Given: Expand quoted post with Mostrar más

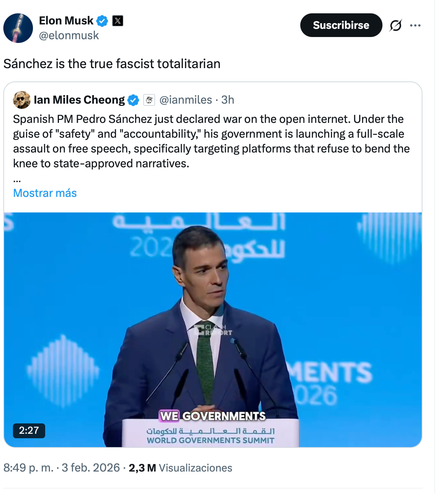Looking at the screenshot, I should point(45,193).
